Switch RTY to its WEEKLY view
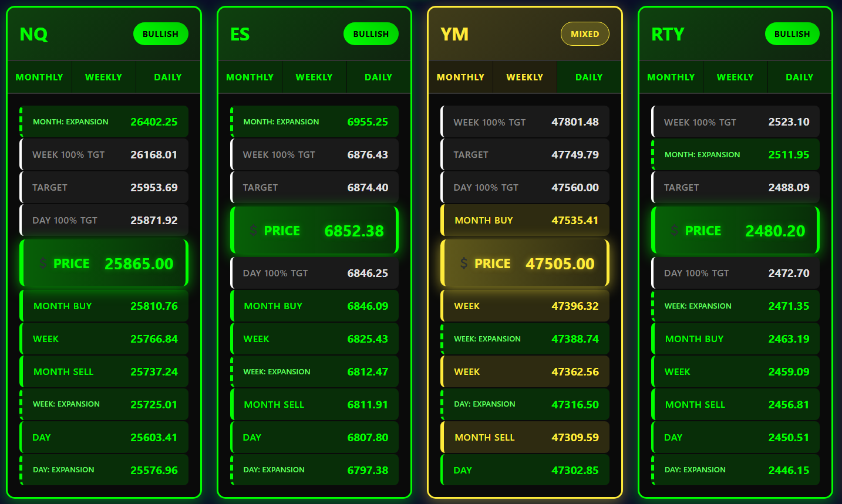The height and width of the screenshot is (504, 842). (735, 77)
